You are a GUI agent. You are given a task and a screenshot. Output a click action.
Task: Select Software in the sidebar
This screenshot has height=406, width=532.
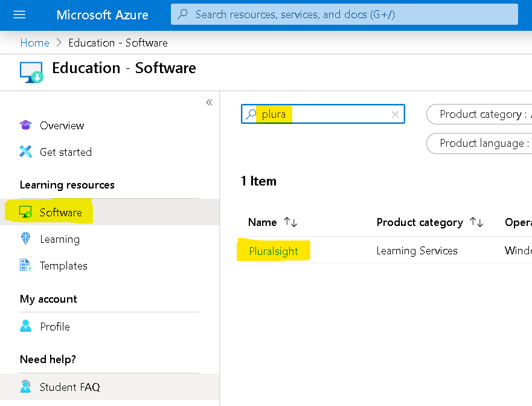click(x=60, y=212)
